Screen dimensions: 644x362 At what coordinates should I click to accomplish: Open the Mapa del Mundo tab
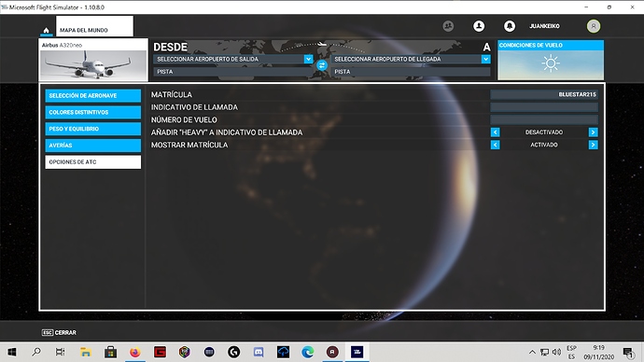[x=94, y=26]
